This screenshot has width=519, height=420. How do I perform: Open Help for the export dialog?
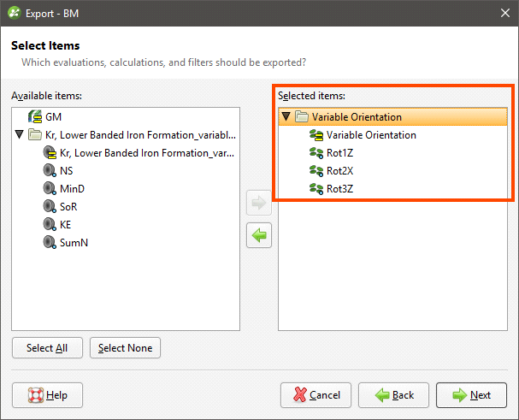[47, 395]
